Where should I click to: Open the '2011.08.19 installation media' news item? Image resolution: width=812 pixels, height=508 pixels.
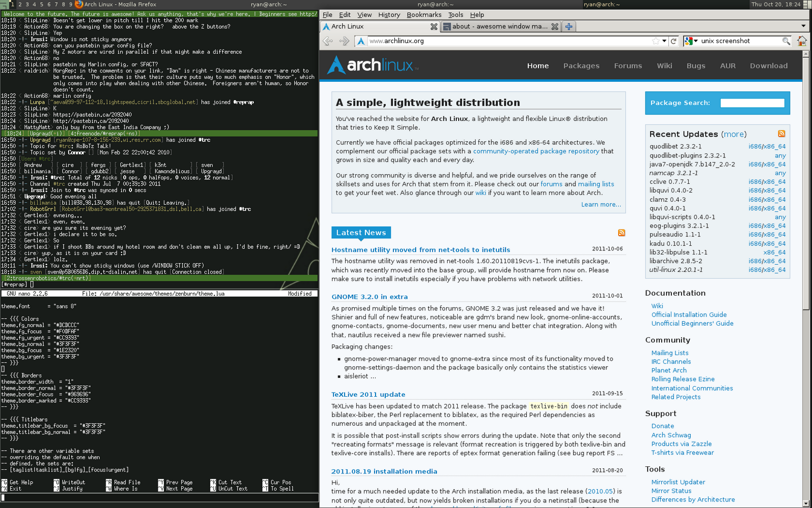[384, 471]
